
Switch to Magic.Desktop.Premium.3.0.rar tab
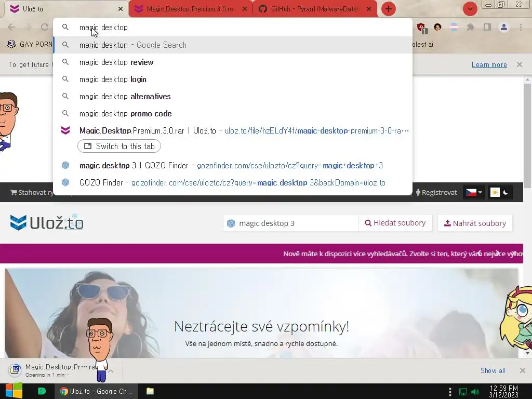(191, 9)
